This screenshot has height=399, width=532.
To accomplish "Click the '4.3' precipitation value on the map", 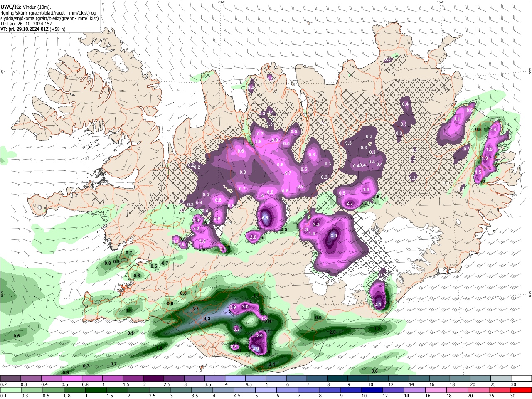I will [207, 318].
